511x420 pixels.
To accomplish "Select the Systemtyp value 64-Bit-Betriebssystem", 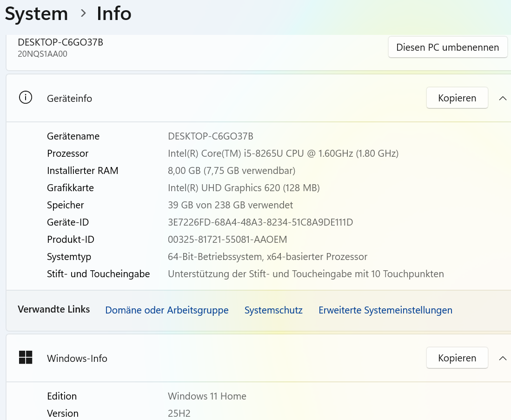I will click(267, 257).
